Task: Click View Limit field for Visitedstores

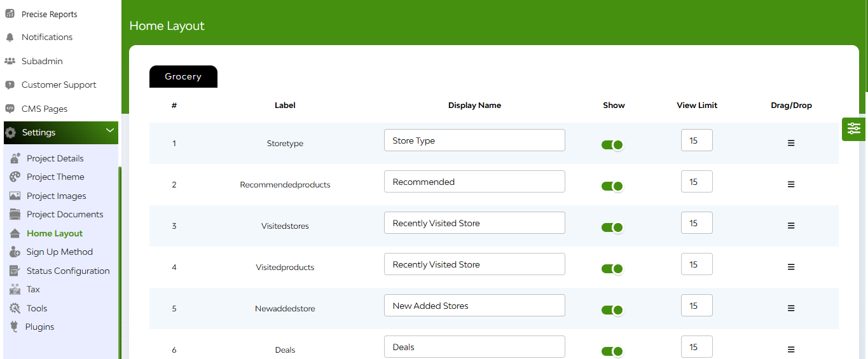Action: 697,223
